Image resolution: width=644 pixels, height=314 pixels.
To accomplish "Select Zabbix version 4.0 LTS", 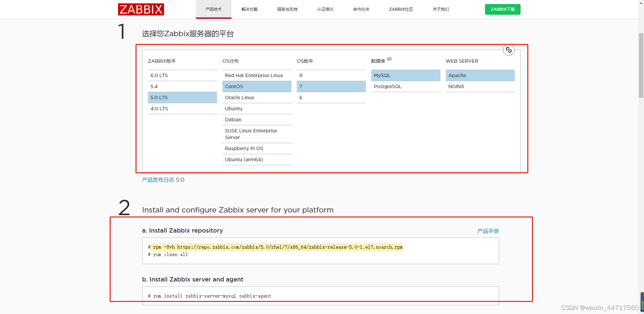I will [x=182, y=109].
